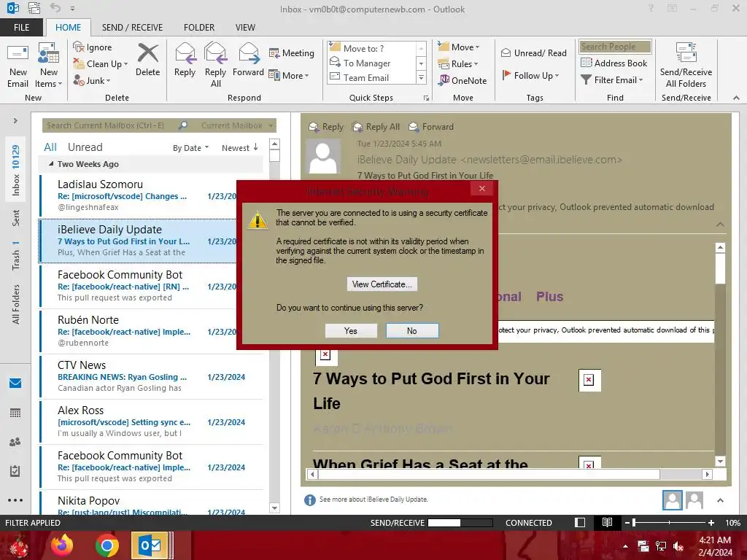Open the Sent folder shortcut
The width and height of the screenshot is (747, 560).
pyautogui.click(x=15, y=217)
